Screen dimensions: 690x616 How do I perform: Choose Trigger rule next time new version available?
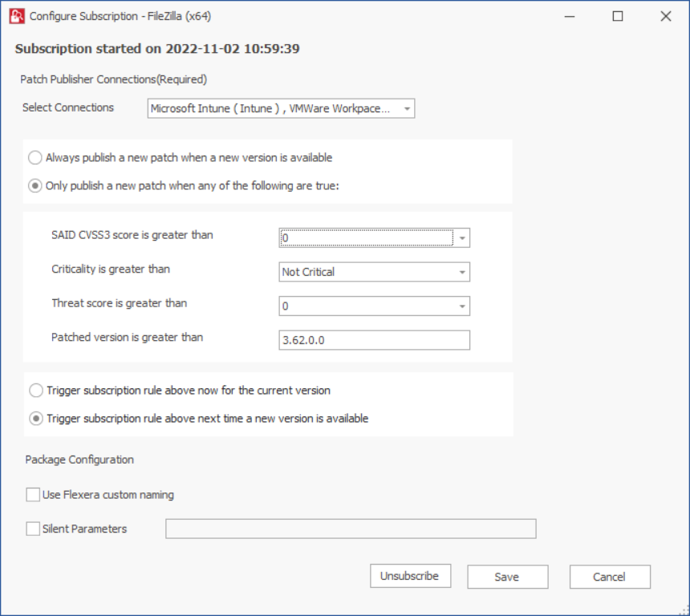[x=36, y=419]
